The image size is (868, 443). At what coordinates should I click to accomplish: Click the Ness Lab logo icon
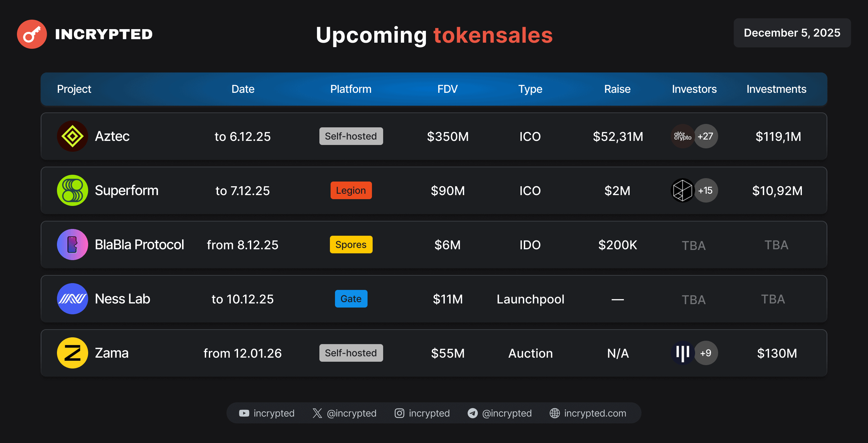click(x=73, y=299)
